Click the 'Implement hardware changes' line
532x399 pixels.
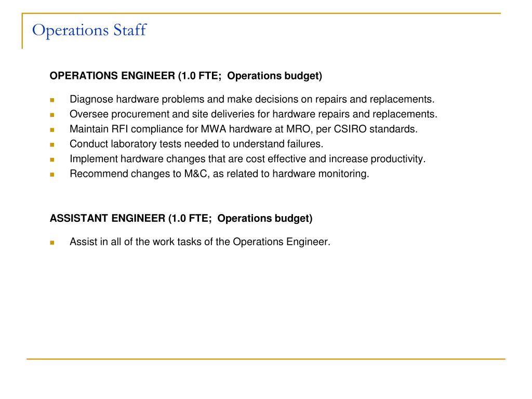coord(248,159)
